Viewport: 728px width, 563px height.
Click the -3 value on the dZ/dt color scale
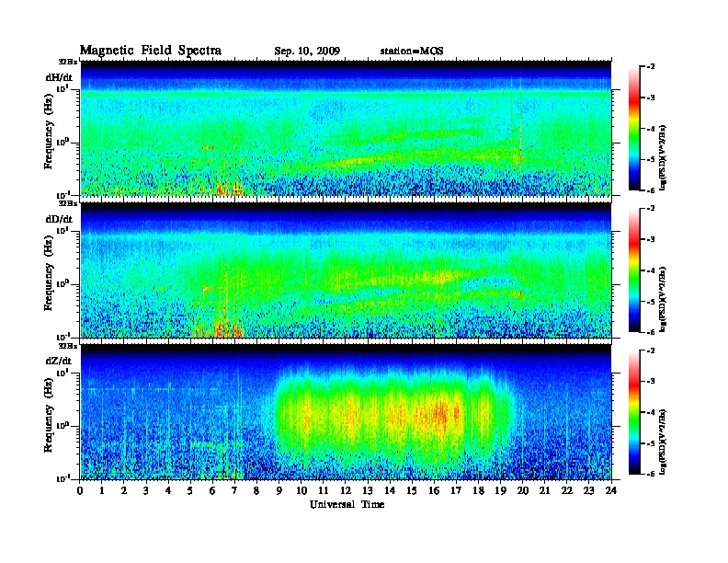click(x=651, y=382)
